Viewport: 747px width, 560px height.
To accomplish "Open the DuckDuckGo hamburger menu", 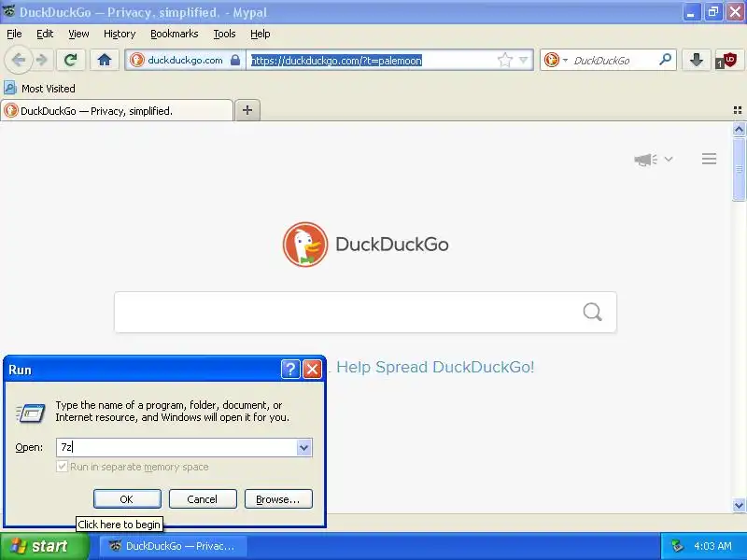I will (709, 159).
